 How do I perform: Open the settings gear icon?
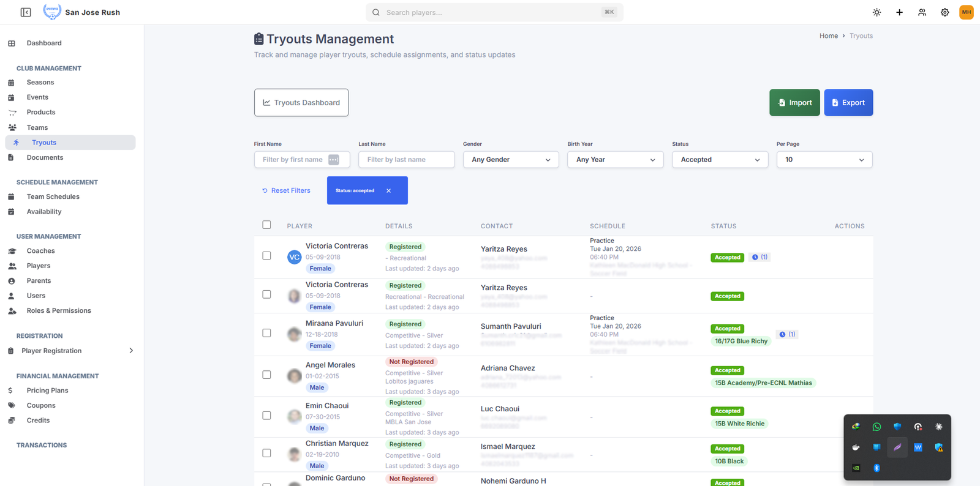(x=944, y=12)
